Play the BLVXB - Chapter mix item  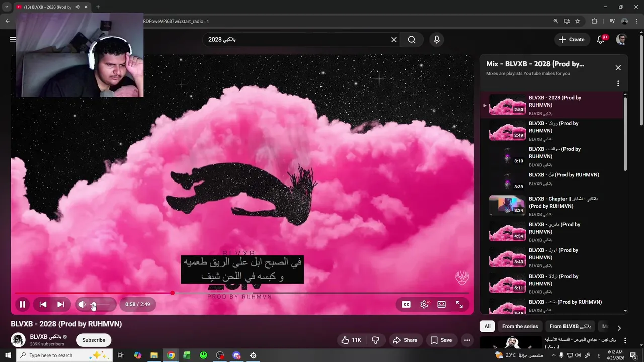point(552,206)
